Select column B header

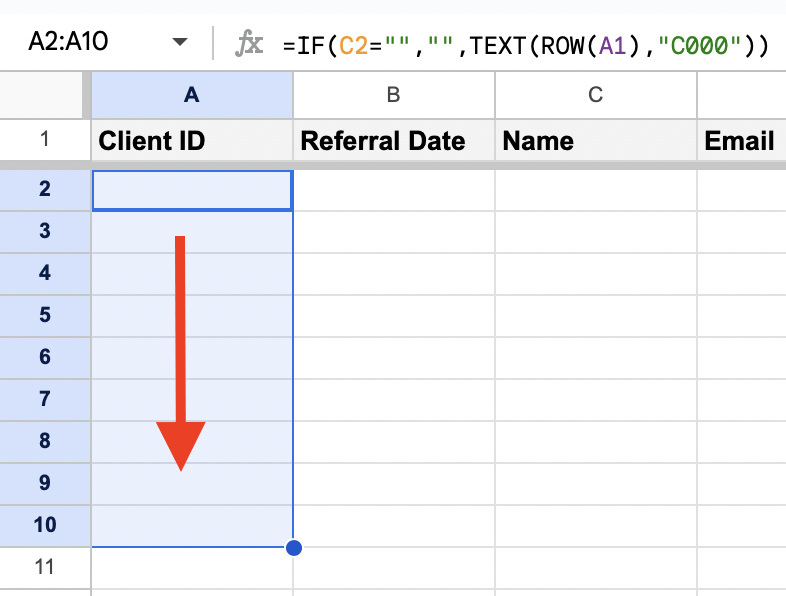tap(394, 95)
